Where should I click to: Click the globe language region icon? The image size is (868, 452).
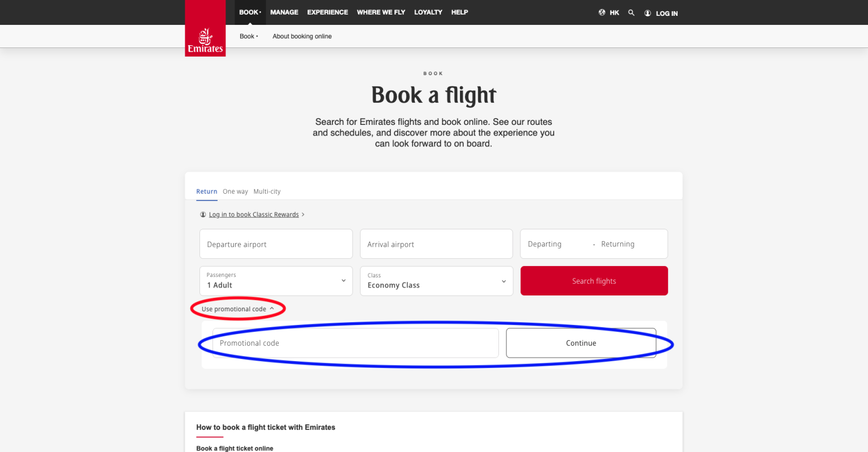click(x=601, y=12)
